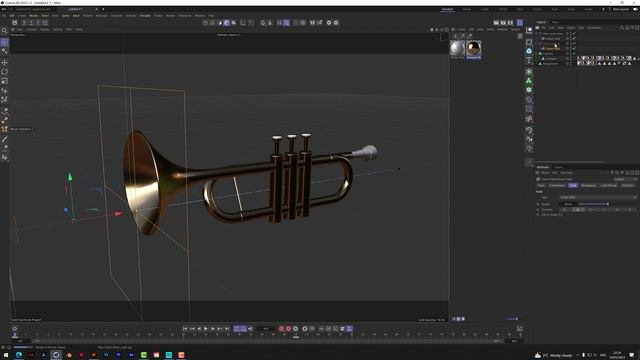Click the Go to End playback button
This screenshot has height=360, width=640.
tap(227, 329)
